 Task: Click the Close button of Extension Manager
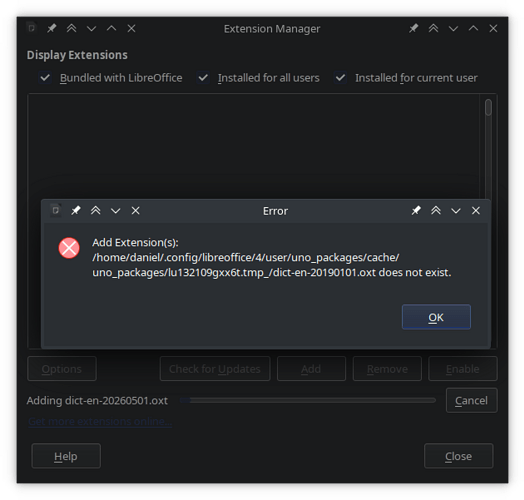click(x=458, y=456)
